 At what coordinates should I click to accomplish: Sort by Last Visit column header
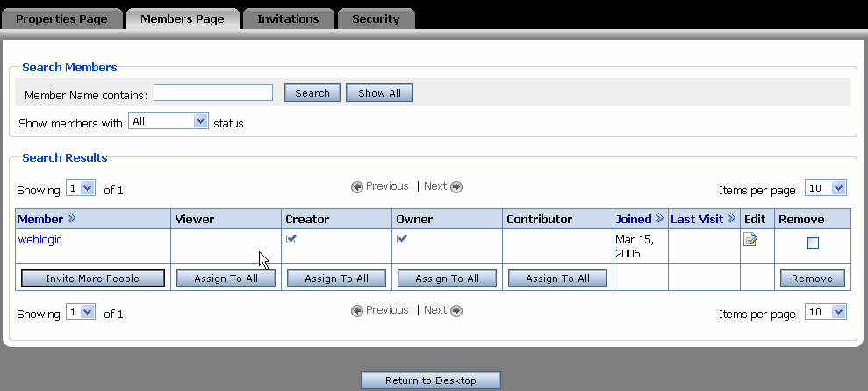(697, 220)
